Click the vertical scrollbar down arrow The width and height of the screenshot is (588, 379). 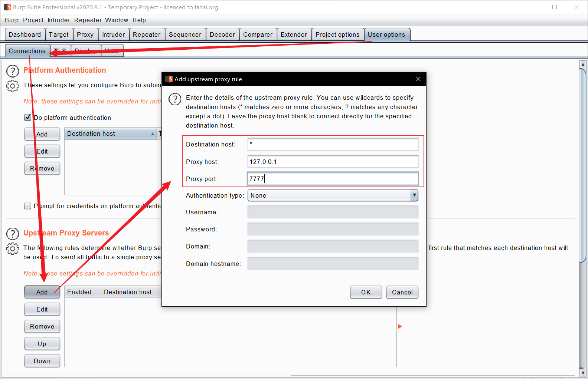coord(583,372)
